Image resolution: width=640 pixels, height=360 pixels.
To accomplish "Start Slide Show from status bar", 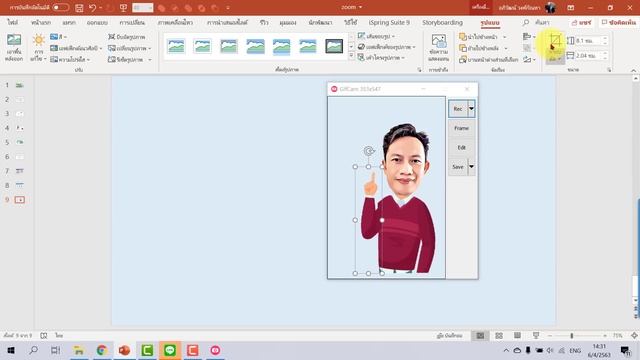I will coord(536,336).
